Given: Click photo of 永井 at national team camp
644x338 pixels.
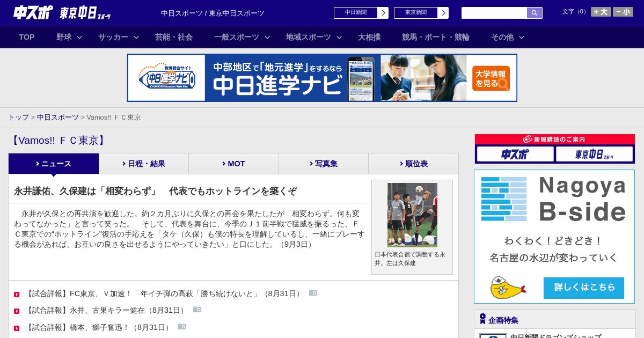Looking at the screenshot, I should pos(412,215).
